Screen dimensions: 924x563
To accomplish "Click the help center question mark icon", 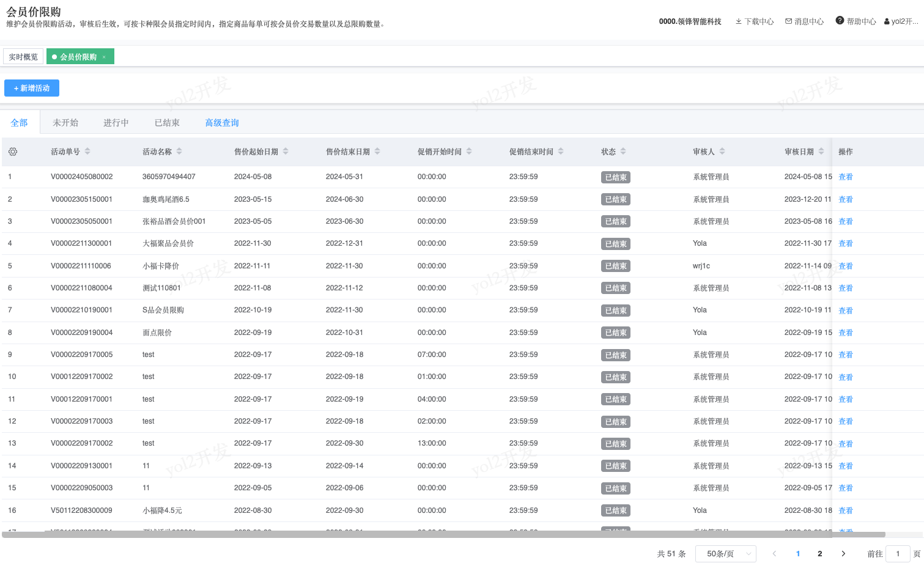I will tap(840, 21).
